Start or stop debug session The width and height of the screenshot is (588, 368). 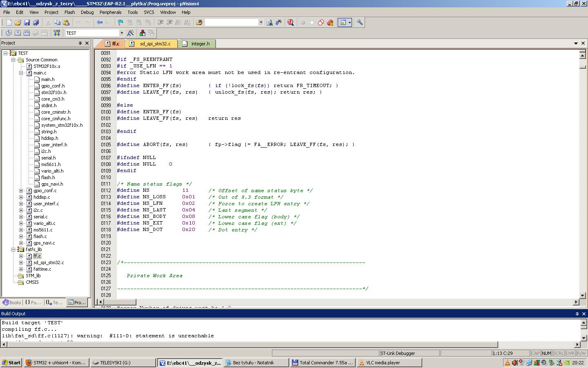291,22
